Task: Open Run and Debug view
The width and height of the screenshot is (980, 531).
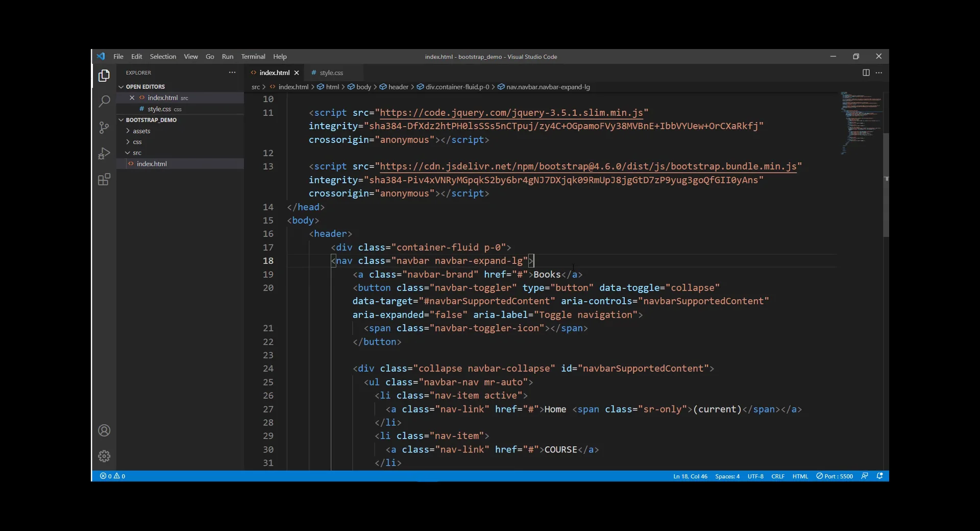Action: tap(104, 154)
